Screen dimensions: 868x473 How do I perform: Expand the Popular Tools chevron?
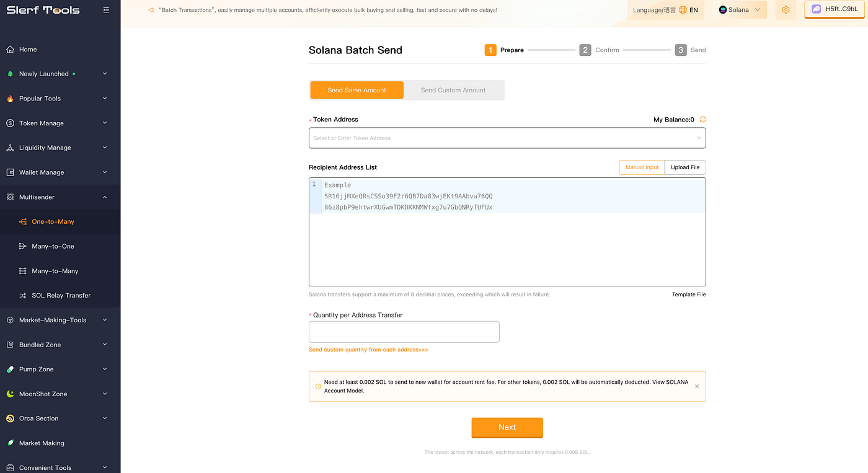(x=105, y=99)
